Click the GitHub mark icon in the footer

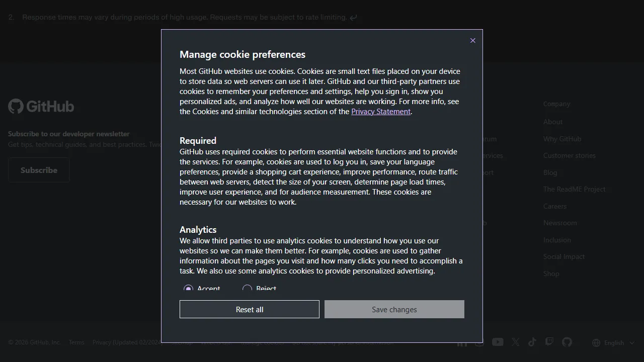tap(567, 342)
